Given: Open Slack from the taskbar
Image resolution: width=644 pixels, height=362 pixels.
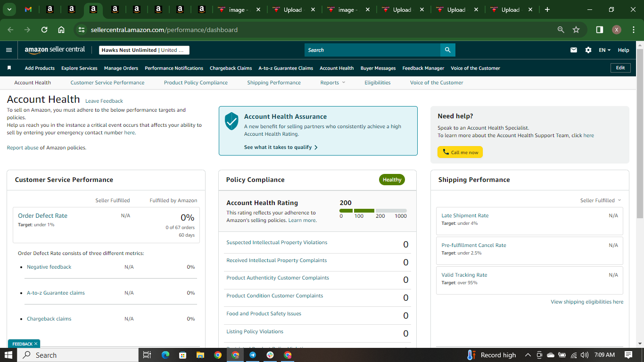Looking at the screenshot, I should tap(270, 355).
